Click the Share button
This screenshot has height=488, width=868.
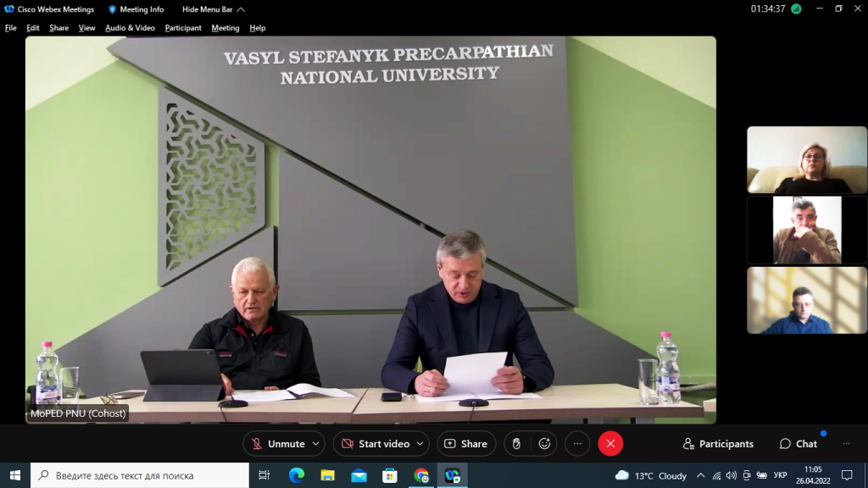[466, 444]
